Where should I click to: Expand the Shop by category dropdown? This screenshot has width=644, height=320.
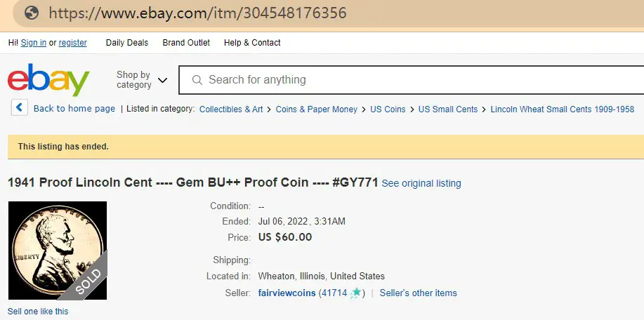[142, 79]
